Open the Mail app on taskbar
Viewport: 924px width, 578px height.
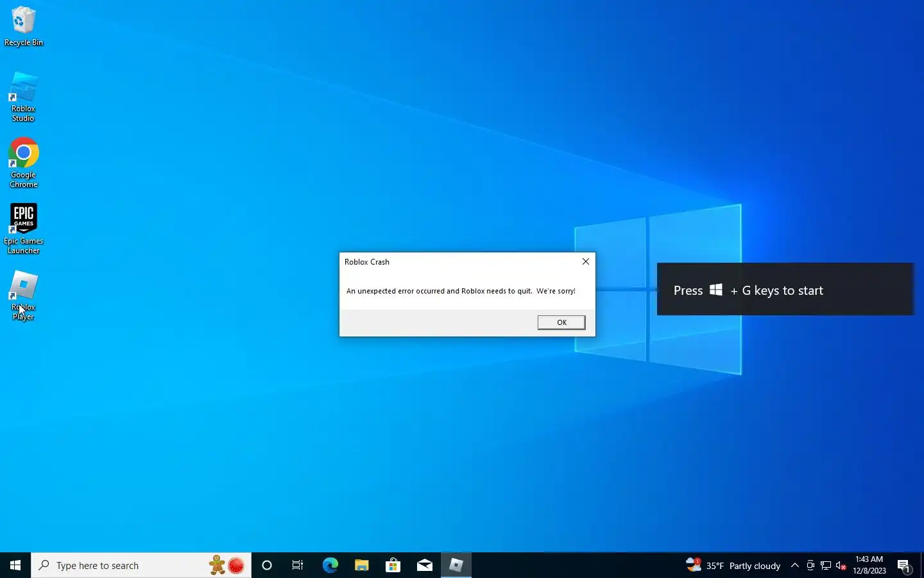(x=424, y=565)
